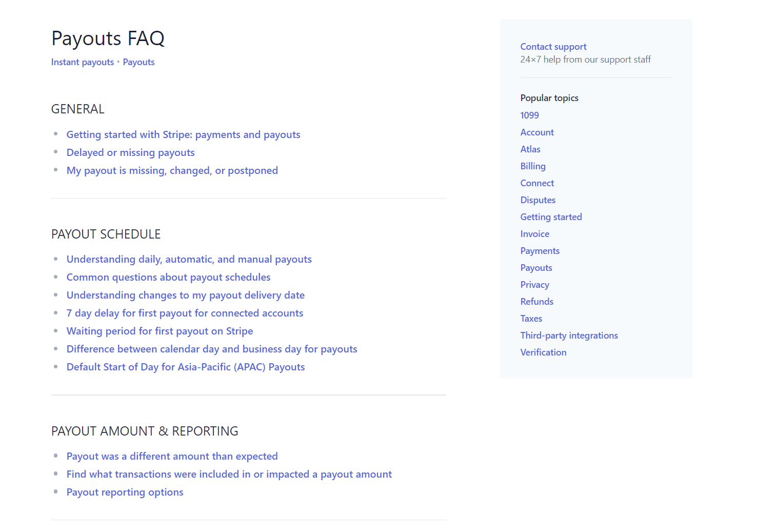This screenshot has height=532, width=776.
Task: Open Getting started with Stripe payments article
Action: click(183, 134)
